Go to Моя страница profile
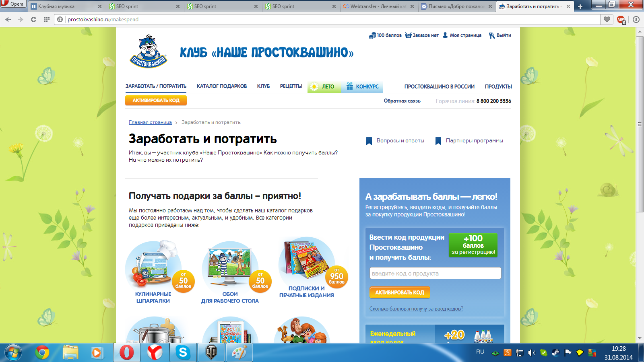Screen dimensions: 644x362 [x=462, y=35]
